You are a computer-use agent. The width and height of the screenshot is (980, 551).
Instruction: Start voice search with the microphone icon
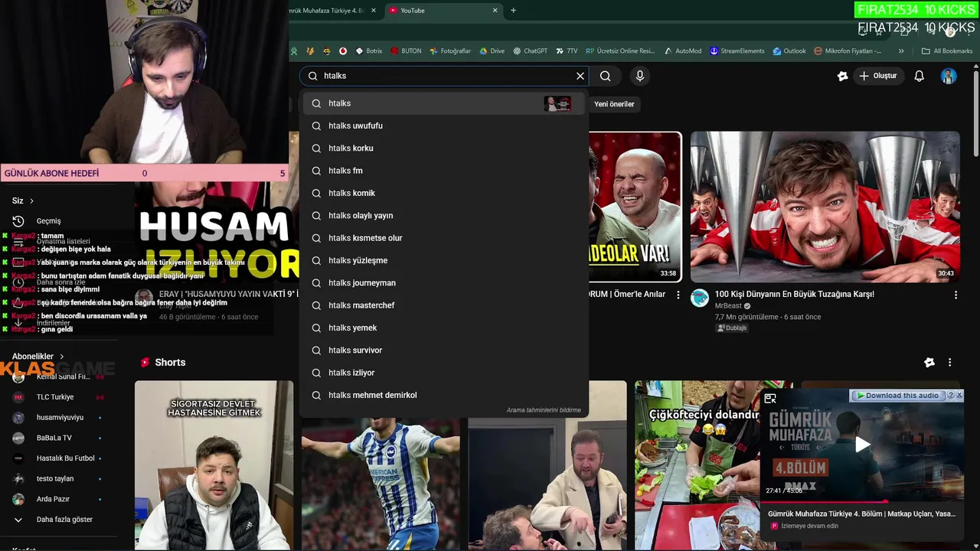[640, 76]
